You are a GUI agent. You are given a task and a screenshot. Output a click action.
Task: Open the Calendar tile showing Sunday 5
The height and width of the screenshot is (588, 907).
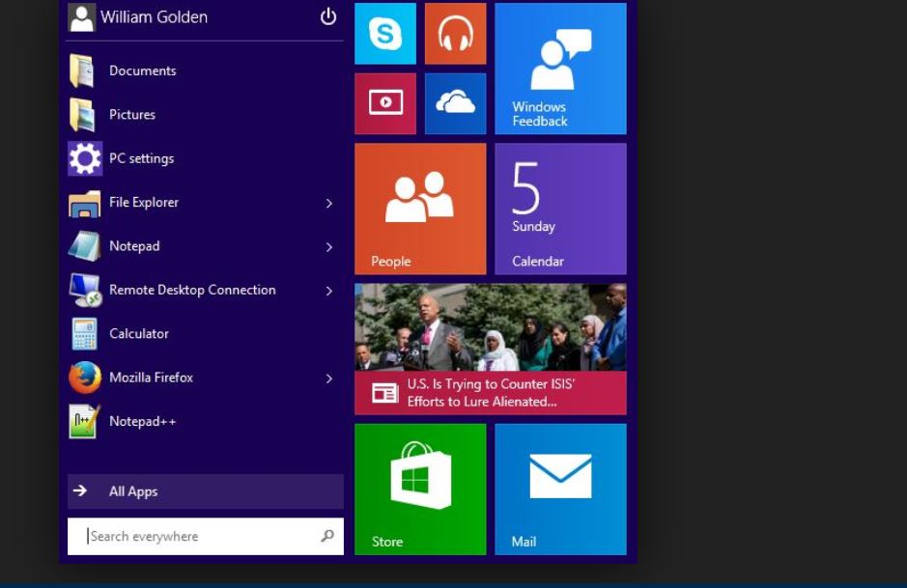[560, 209]
